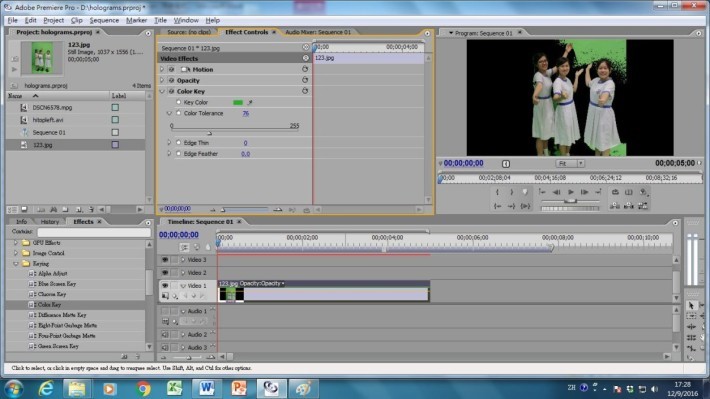Expand the Motion effect properties
The image size is (710, 399).
(162, 69)
